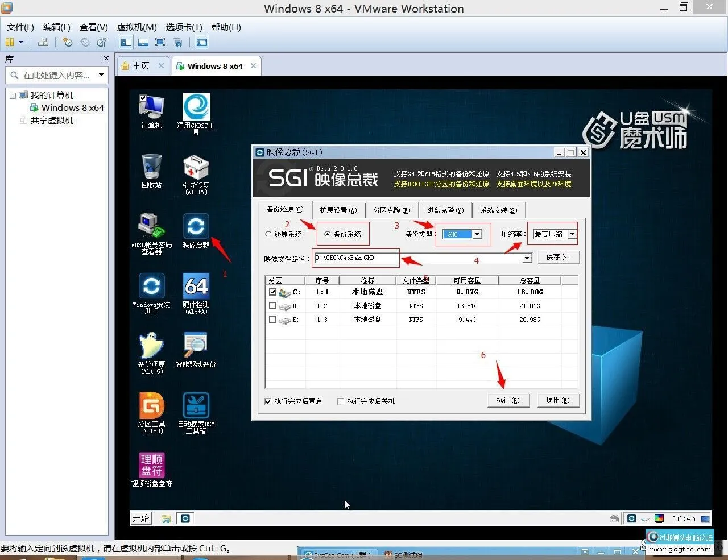Switch to the 分区克隆 tab
This screenshot has height=560, width=728.
[391, 210]
